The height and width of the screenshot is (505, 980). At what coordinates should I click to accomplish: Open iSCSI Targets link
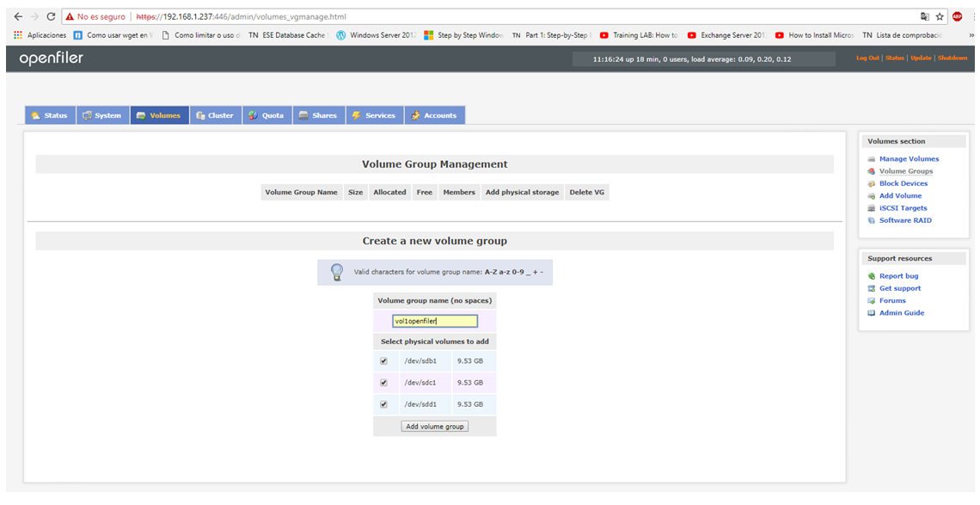point(903,208)
